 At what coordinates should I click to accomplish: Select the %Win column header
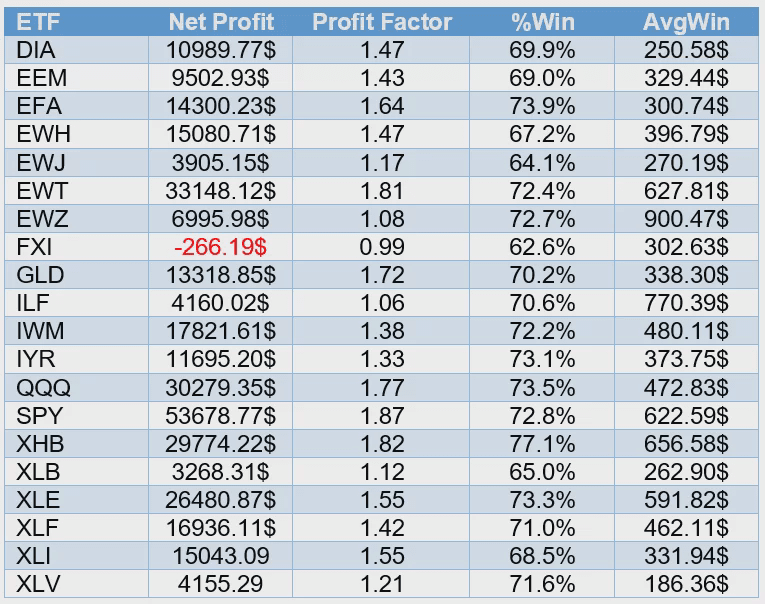point(543,22)
